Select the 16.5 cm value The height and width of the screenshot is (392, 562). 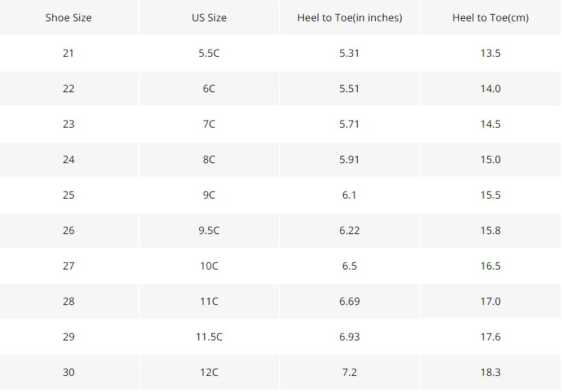pos(490,266)
